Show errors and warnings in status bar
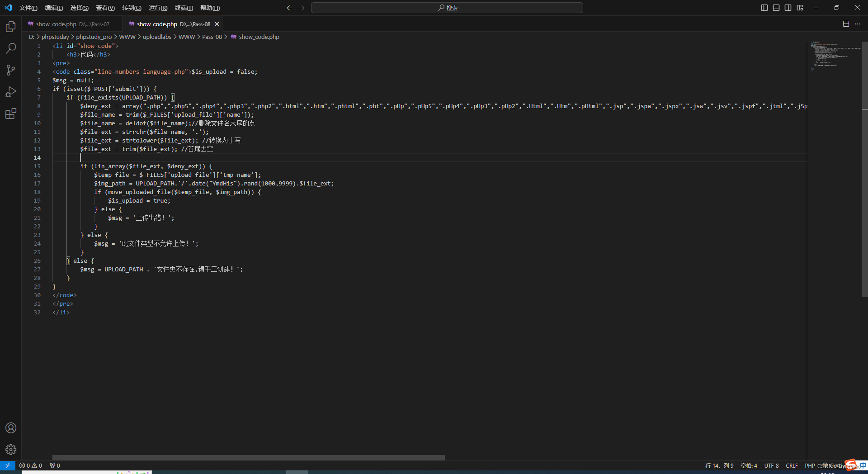 [31, 465]
